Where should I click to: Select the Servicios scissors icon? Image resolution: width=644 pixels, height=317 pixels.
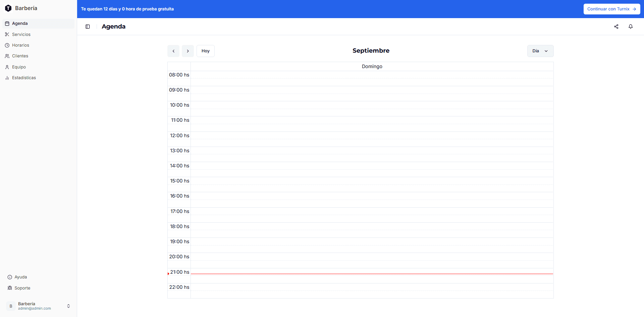pyautogui.click(x=7, y=34)
